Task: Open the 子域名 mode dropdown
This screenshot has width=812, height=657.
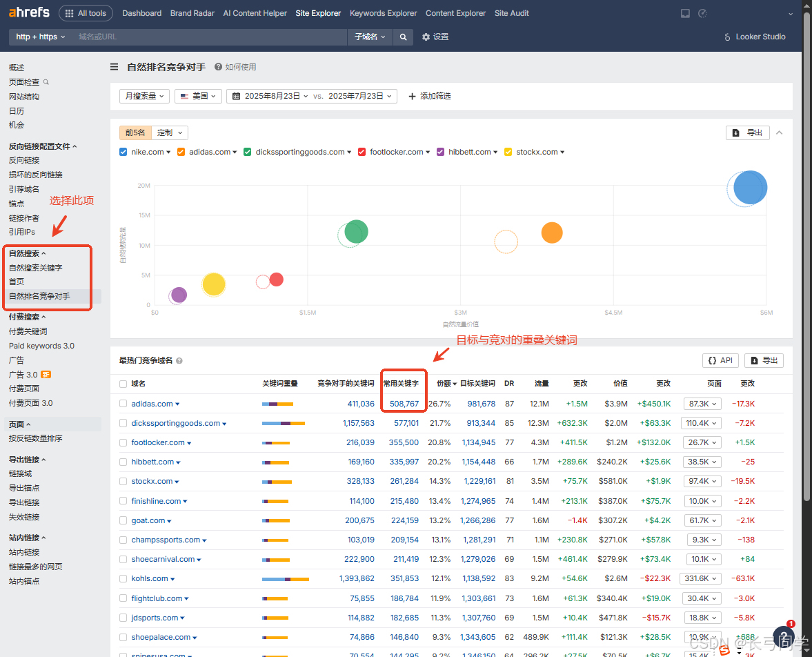Action: coord(370,37)
